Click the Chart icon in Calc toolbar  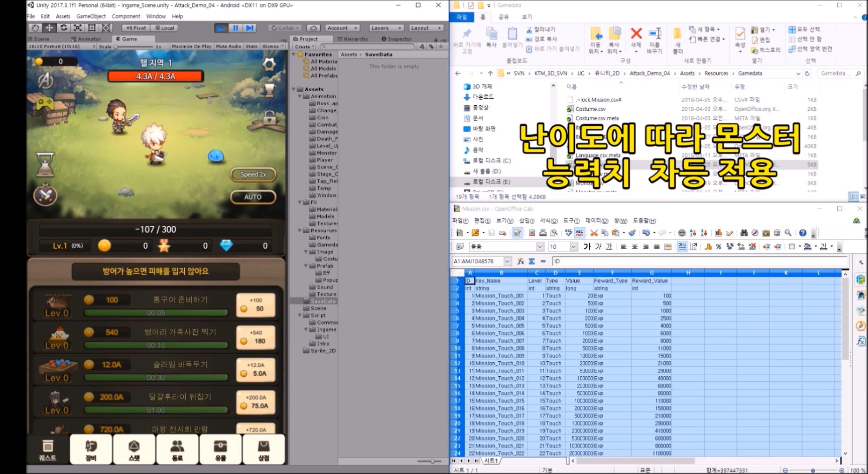tap(719, 233)
